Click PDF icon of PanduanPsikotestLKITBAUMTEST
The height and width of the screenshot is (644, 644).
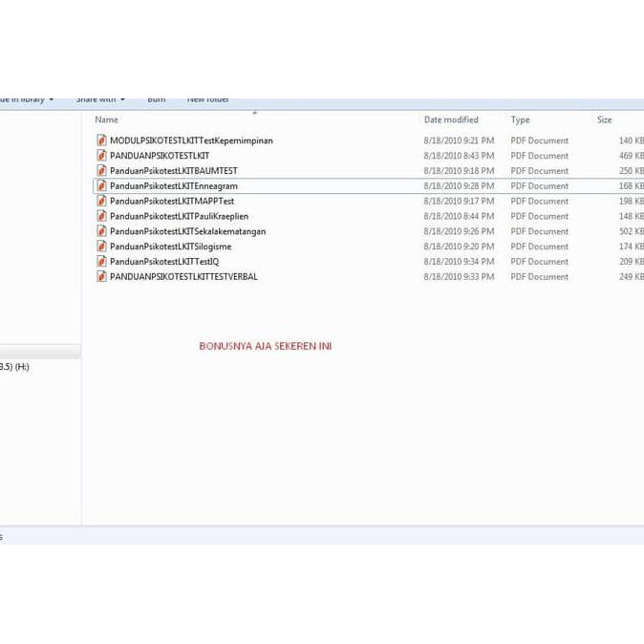point(101,171)
